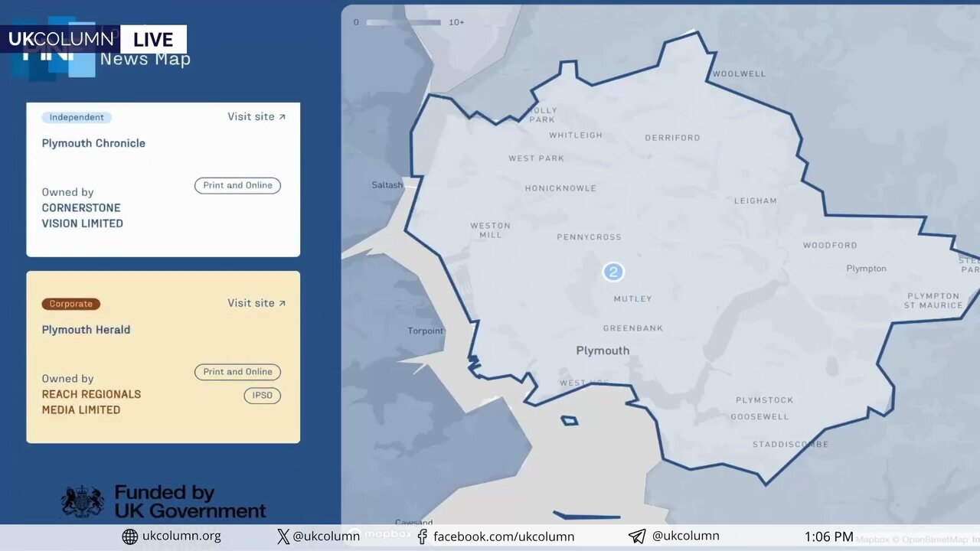Click the LEIGHAM label on the map
The height and width of the screenshot is (551, 980).
tap(756, 201)
